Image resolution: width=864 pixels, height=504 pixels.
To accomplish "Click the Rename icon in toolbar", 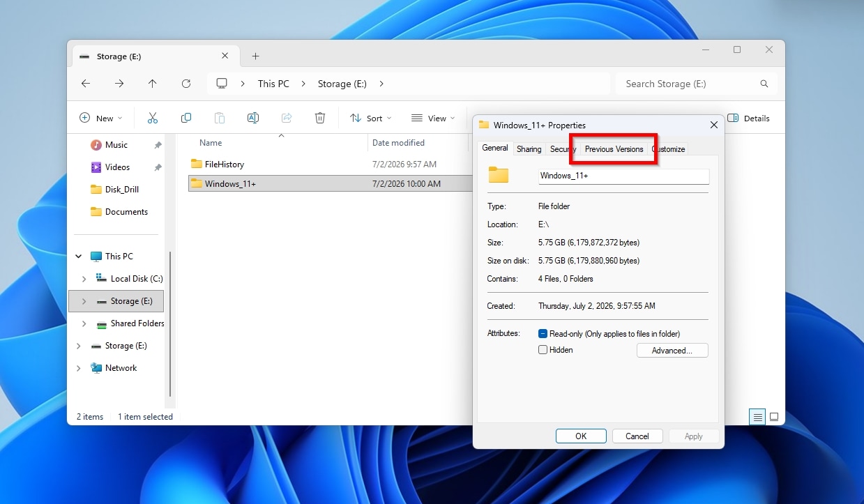I will (253, 119).
